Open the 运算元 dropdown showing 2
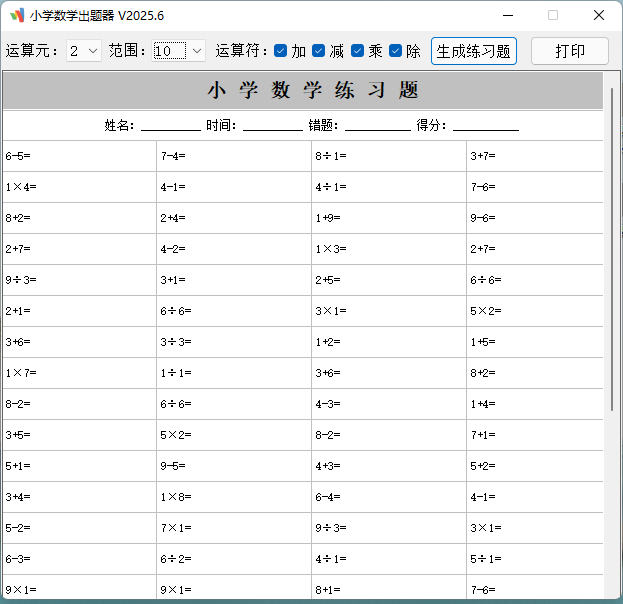 click(x=84, y=51)
